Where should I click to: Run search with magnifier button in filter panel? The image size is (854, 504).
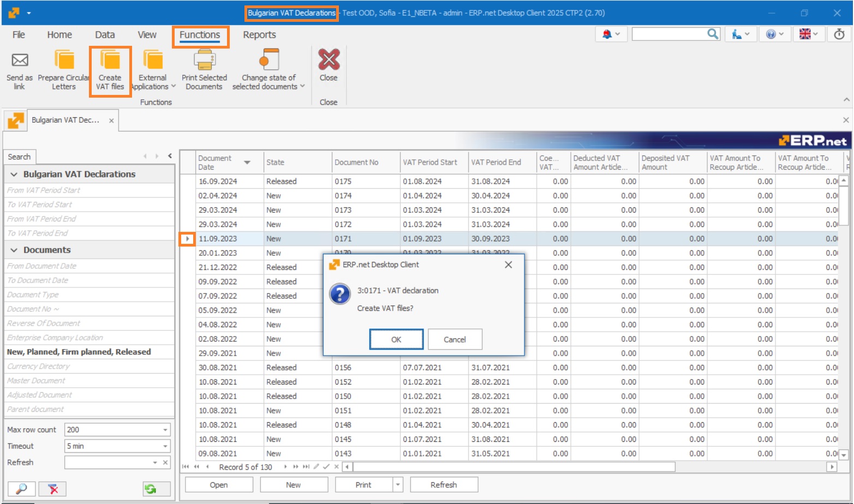[21, 489]
